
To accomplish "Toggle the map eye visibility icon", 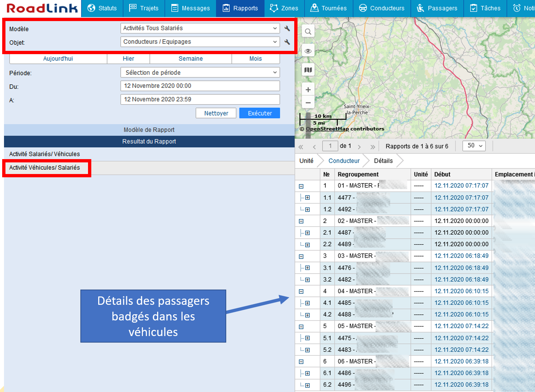I will click(308, 51).
